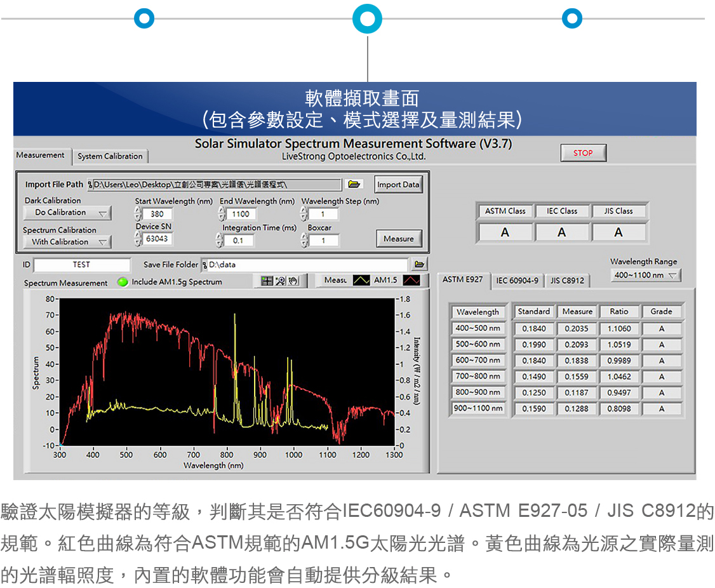This screenshot has height=588, width=715.
Task: Click the Integration Time stepper arrows
Action: tap(219, 240)
